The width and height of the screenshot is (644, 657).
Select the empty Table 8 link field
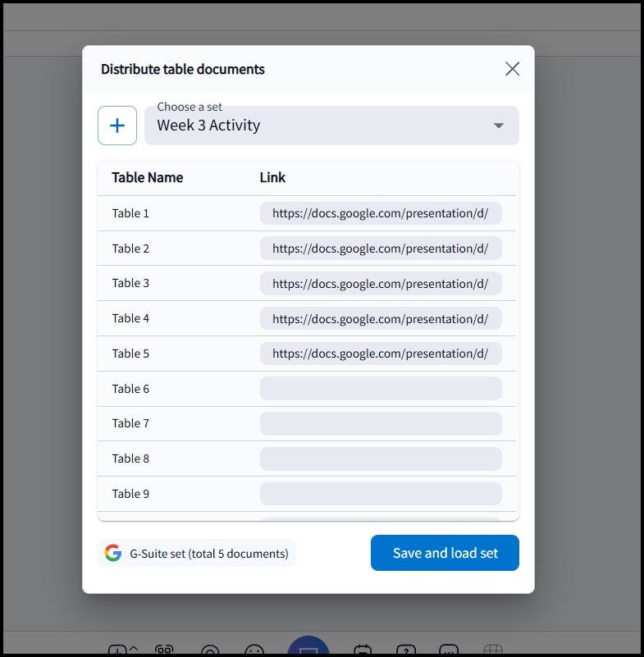click(381, 459)
